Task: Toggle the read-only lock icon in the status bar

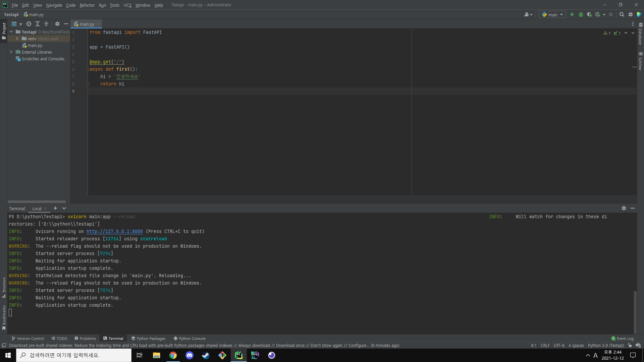Action: pos(630,345)
